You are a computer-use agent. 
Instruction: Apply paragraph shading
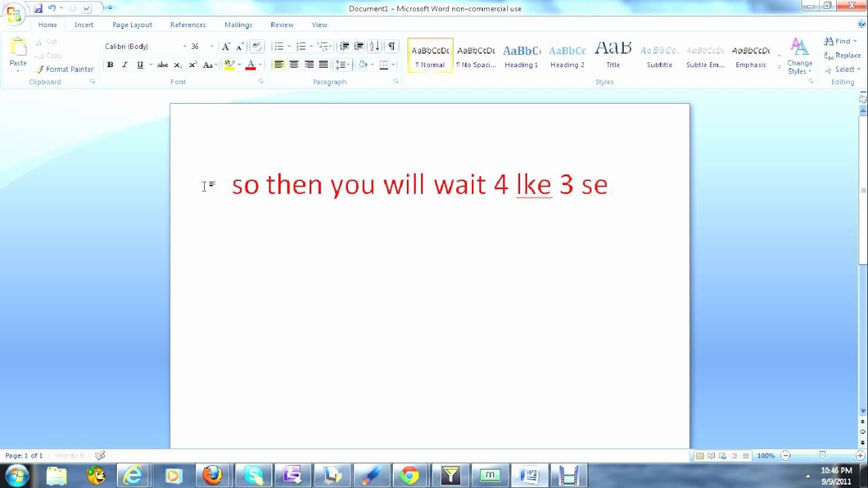click(x=363, y=65)
